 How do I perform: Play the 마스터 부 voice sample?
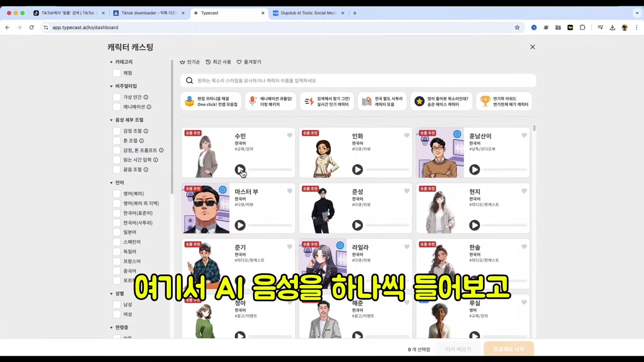[240, 225]
